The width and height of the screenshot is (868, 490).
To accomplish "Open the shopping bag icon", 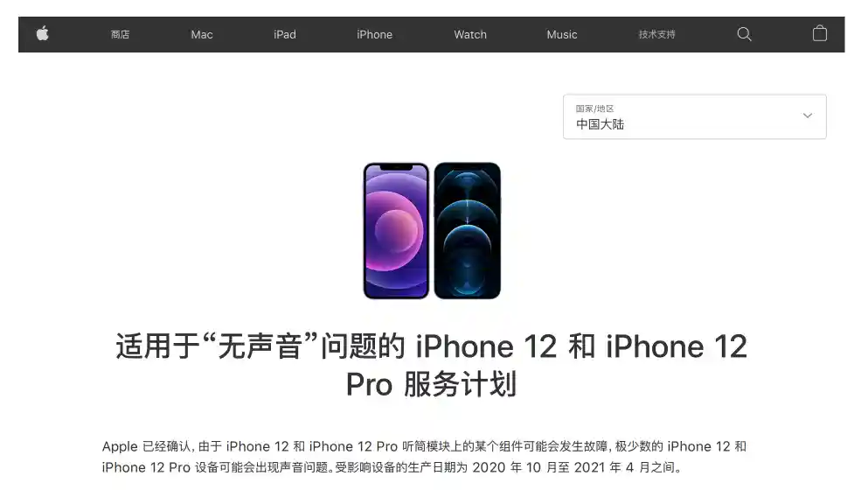I will tap(819, 34).
